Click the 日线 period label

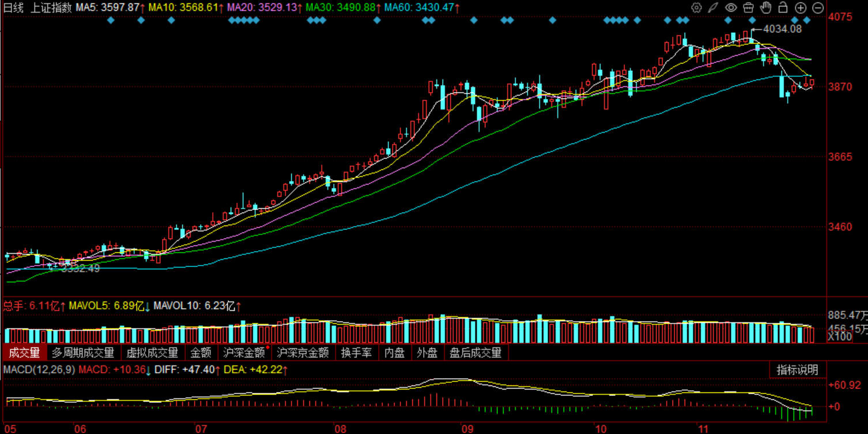pyautogui.click(x=13, y=8)
